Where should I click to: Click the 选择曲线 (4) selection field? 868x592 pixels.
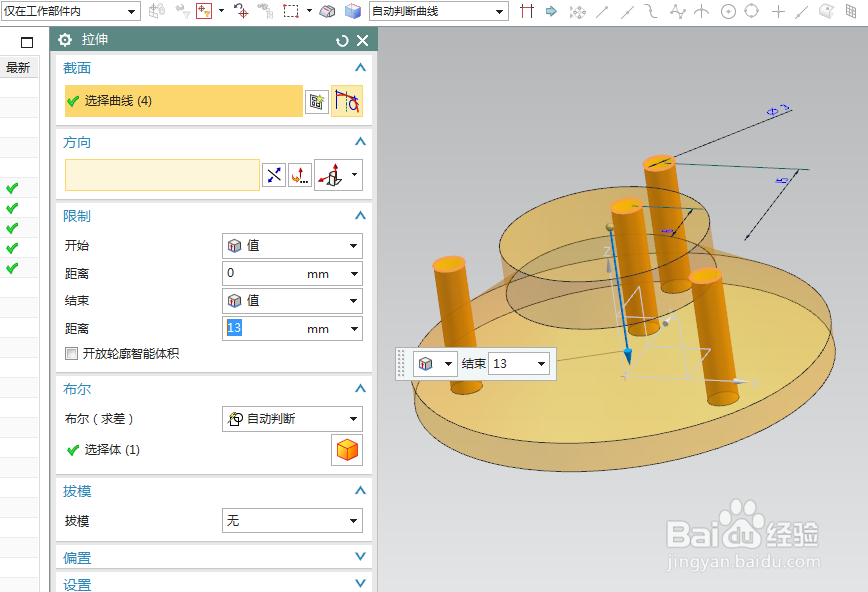pyautogui.click(x=184, y=101)
